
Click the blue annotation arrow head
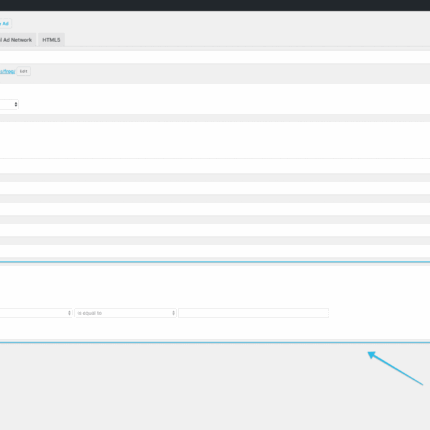click(372, 355)
